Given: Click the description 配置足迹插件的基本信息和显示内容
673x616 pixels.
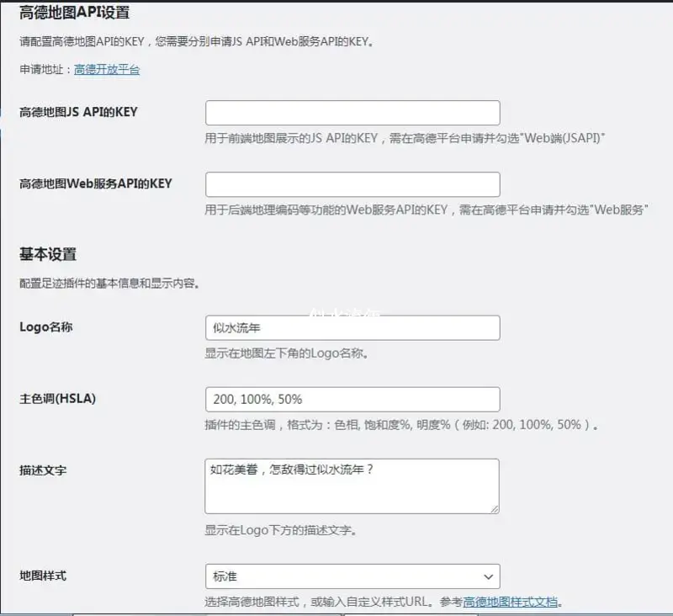Looking at the screenshot, I should [109, 284].
